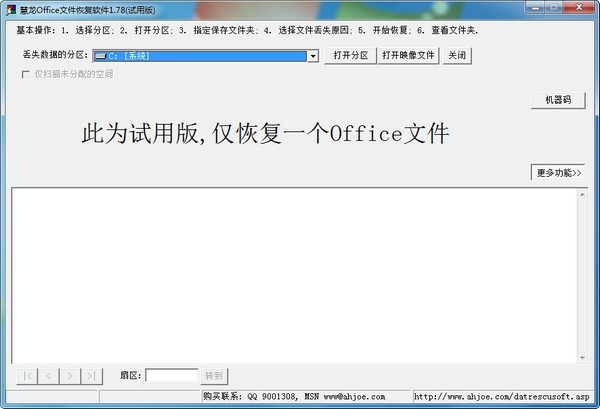This screenshot has height=409, width=600.
Task: Go to first sector navigation button
Action: 28,376
